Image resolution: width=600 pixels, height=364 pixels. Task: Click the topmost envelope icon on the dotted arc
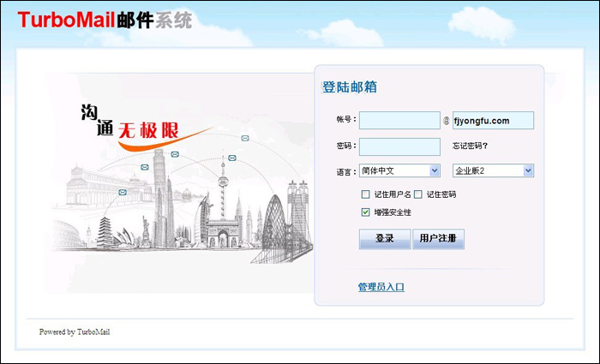click(244, 138)
